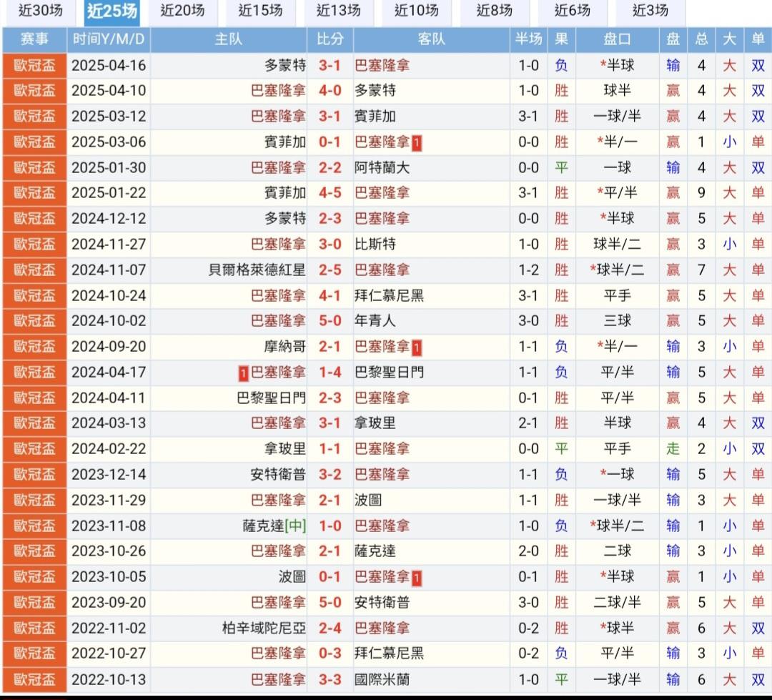Click 歐冠盃 label on 2025-04-16 row
The width and height of the screenshot is (772, 700).
[x=34, y=66]
